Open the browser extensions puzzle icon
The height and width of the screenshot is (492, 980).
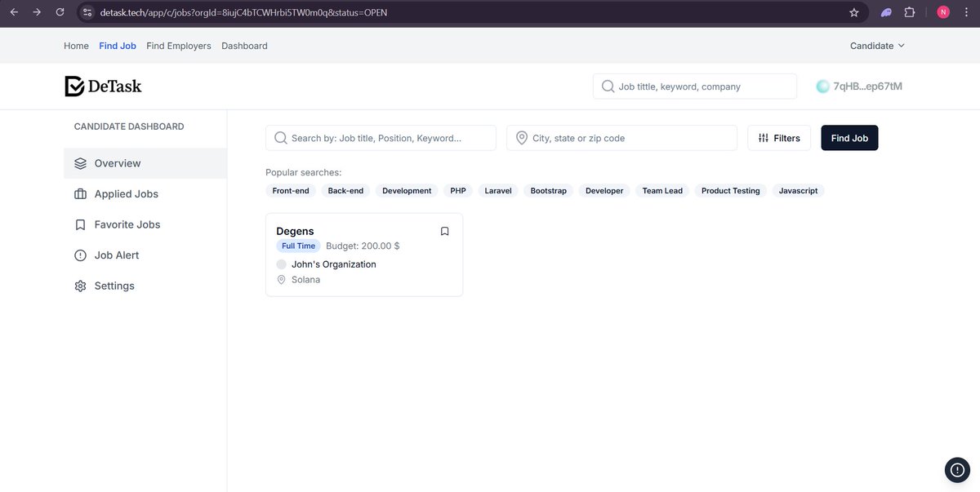click(x=910, y=12)
